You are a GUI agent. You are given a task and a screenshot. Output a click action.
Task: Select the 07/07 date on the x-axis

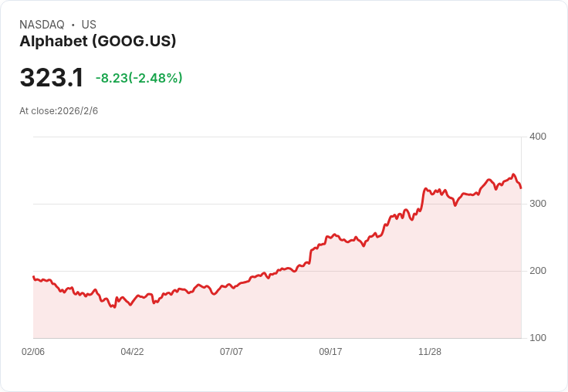point(232,352)
